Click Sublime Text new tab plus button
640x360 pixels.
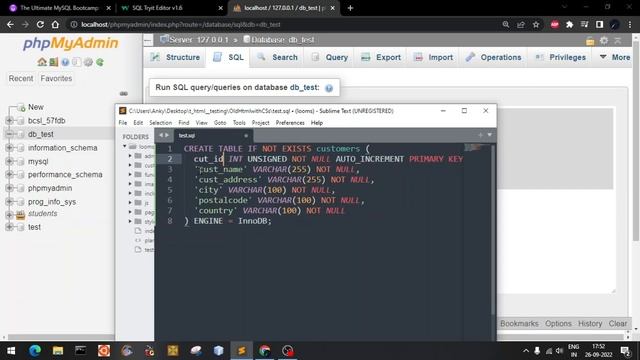[480, 135]
